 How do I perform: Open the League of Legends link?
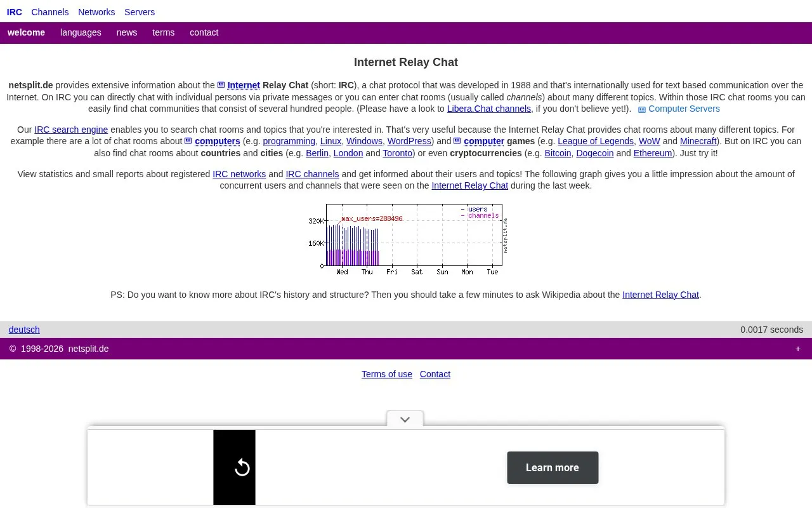pyautogui.click(x=596, y=141)
